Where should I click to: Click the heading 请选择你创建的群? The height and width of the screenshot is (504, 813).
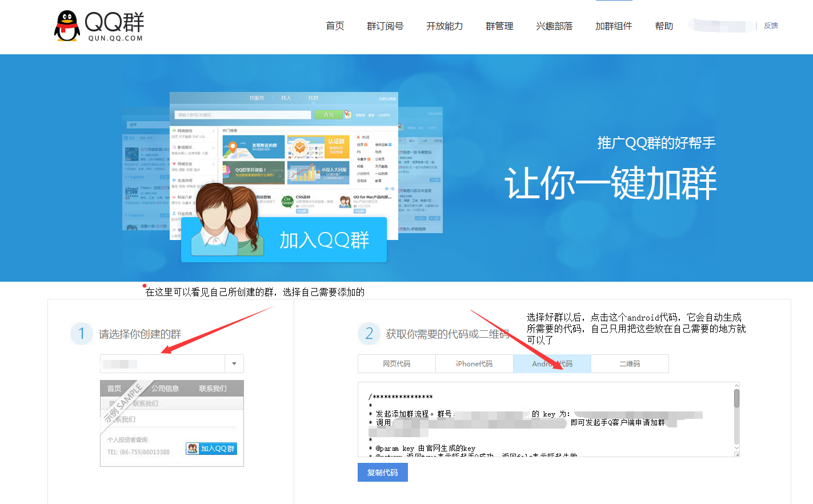pos(140,334)
